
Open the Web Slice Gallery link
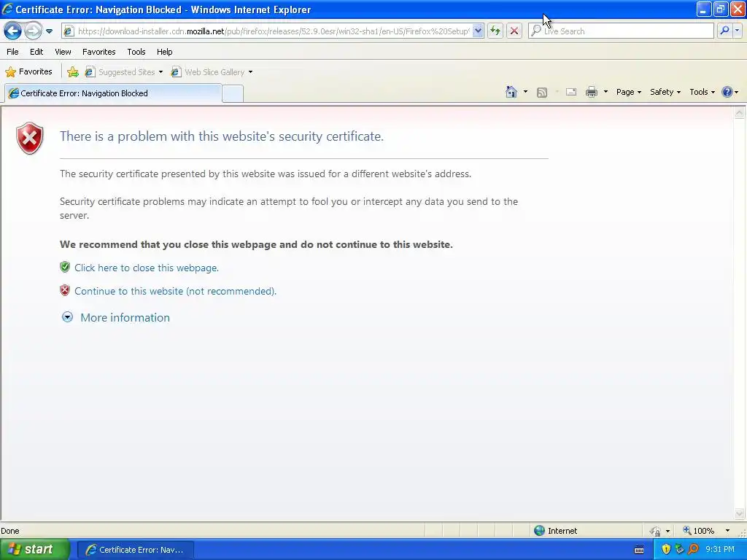[208, 72]
